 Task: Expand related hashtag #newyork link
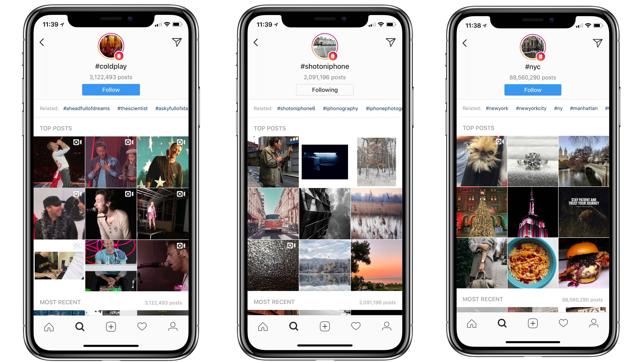click(x=496, y=109)
